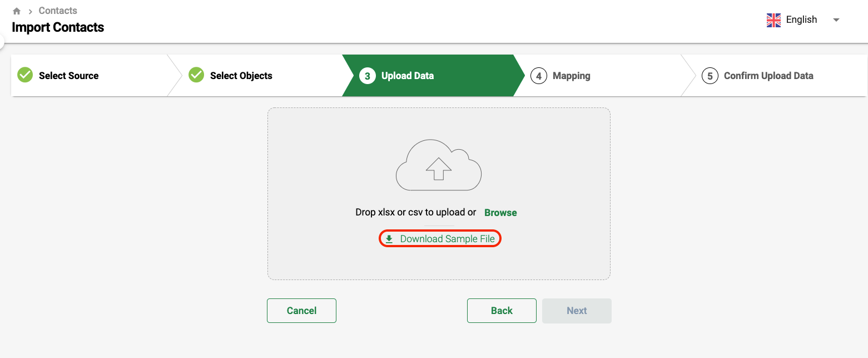
Task: Click step number 3 circle
Action: (368, 76)
